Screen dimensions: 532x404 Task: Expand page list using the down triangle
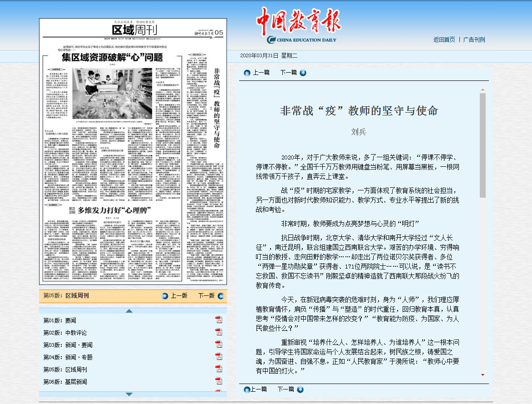129,394
